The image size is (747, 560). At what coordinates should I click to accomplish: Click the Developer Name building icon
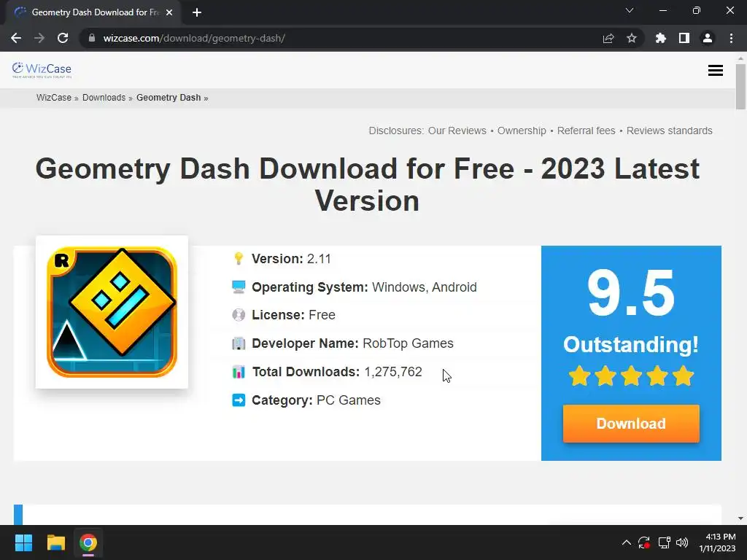click(239, 343)
